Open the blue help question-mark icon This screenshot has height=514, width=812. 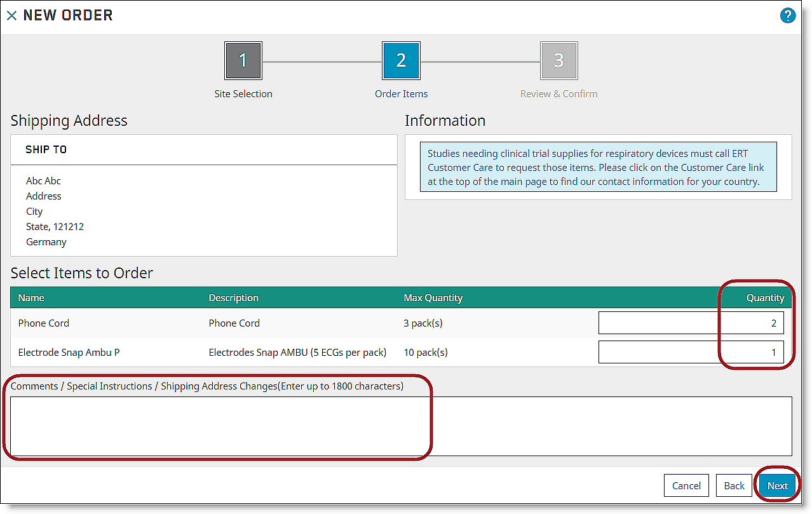pos(788,15)
